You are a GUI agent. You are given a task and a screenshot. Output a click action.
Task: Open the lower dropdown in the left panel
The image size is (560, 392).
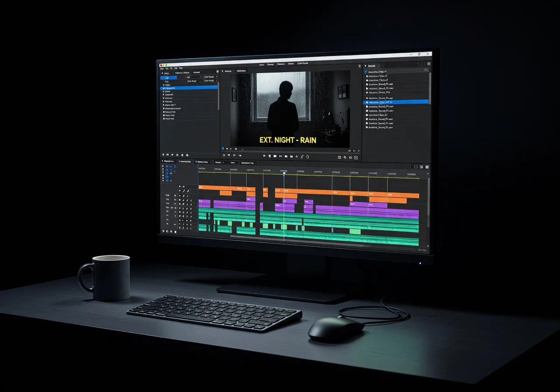point(210,81)
